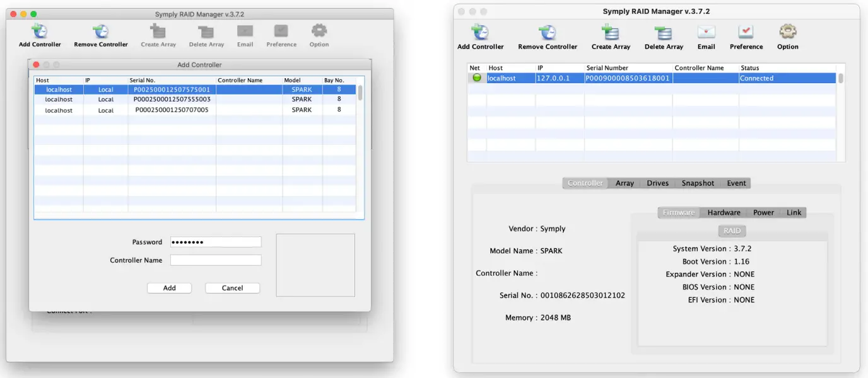Image resolution: width=868 pixels, height=378 pixels.
Task: Click scrollbar of right window controller table
Action: point(841,78)
